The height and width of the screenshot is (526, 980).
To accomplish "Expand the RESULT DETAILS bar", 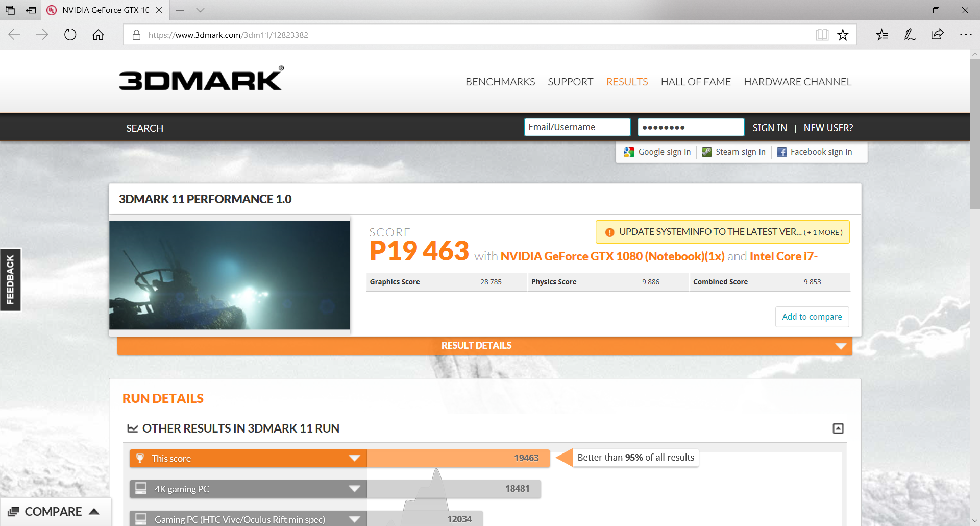I will 484,346.
